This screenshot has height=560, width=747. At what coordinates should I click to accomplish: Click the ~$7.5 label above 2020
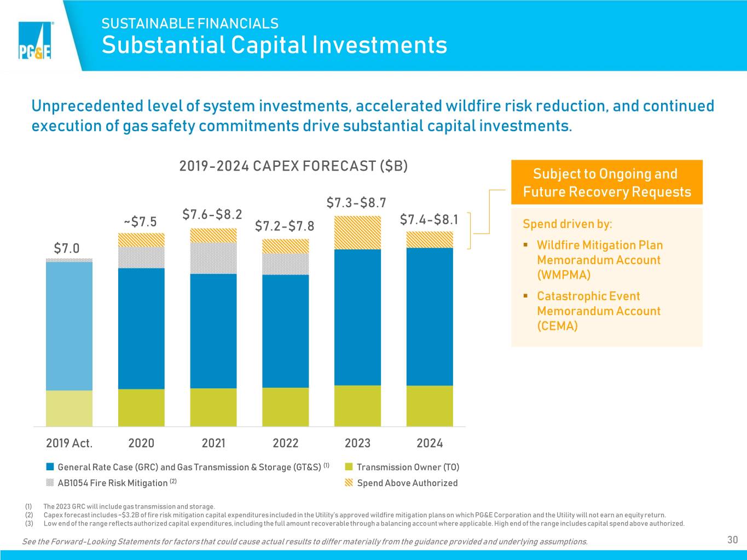(x=140, y=221)
